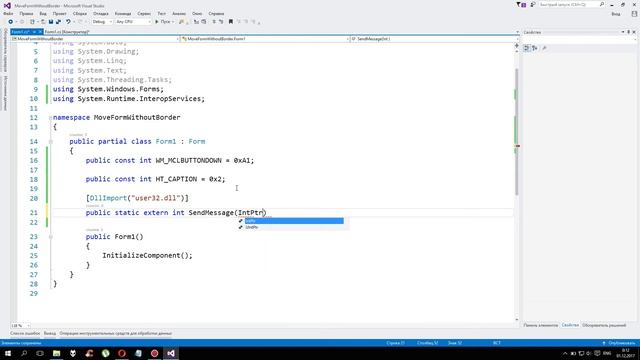
Task: Click the save file toolbar icon
Action: click(x=51, y=22)
